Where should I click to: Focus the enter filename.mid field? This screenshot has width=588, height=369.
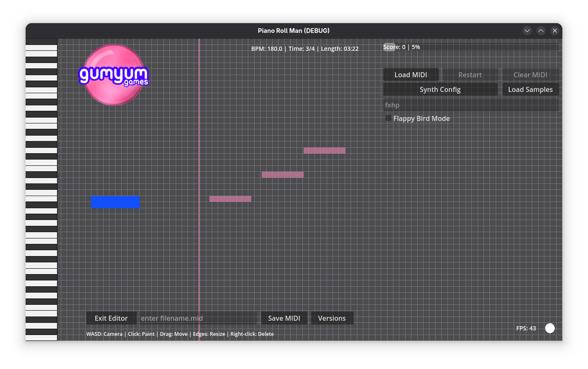[x=197, y=318]
